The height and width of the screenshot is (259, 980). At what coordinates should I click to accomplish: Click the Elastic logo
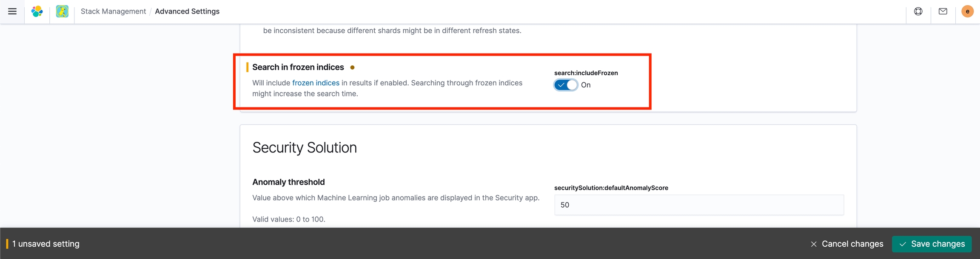37,11
